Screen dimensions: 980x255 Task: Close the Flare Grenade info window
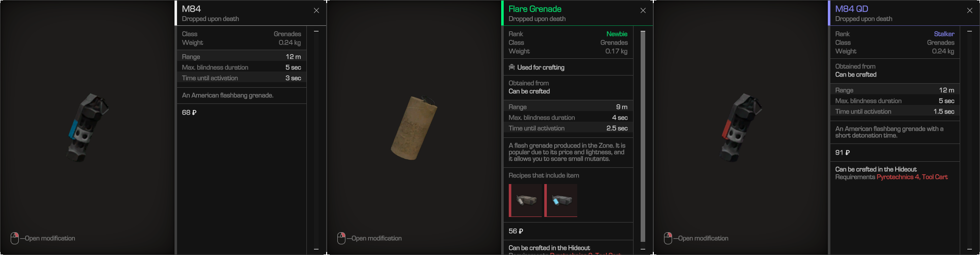[x=643, y=11]
